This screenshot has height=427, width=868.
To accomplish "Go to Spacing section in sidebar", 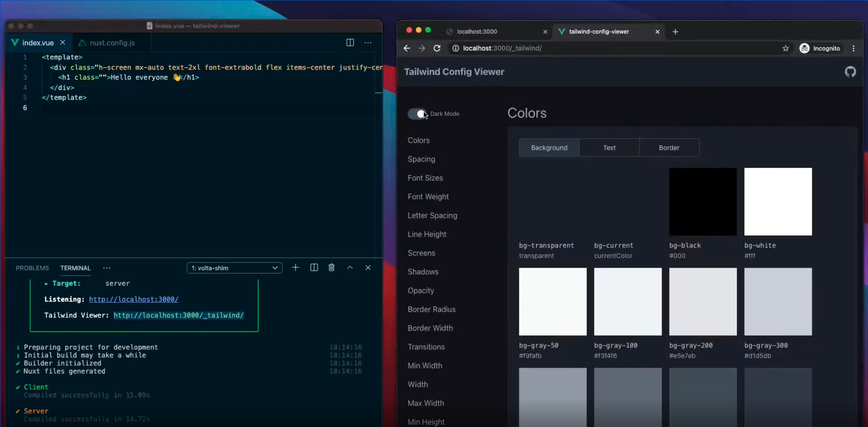I will (x=422, y=159).
